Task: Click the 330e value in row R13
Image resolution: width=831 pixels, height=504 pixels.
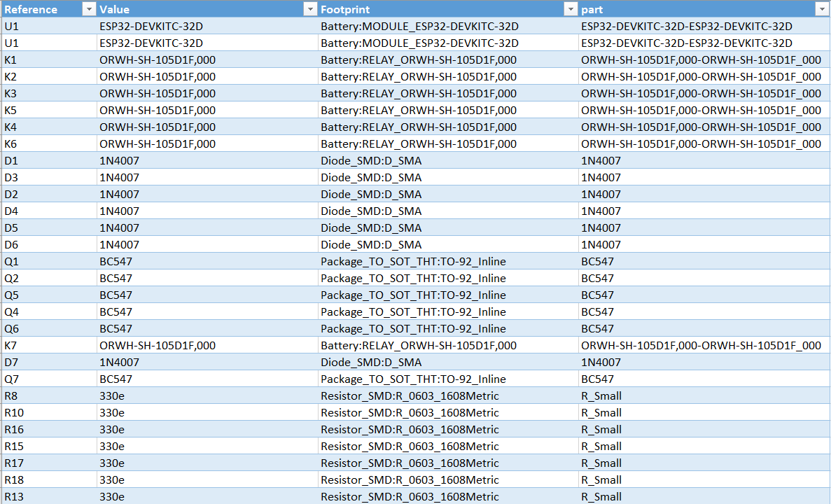Action: [112, 496]
